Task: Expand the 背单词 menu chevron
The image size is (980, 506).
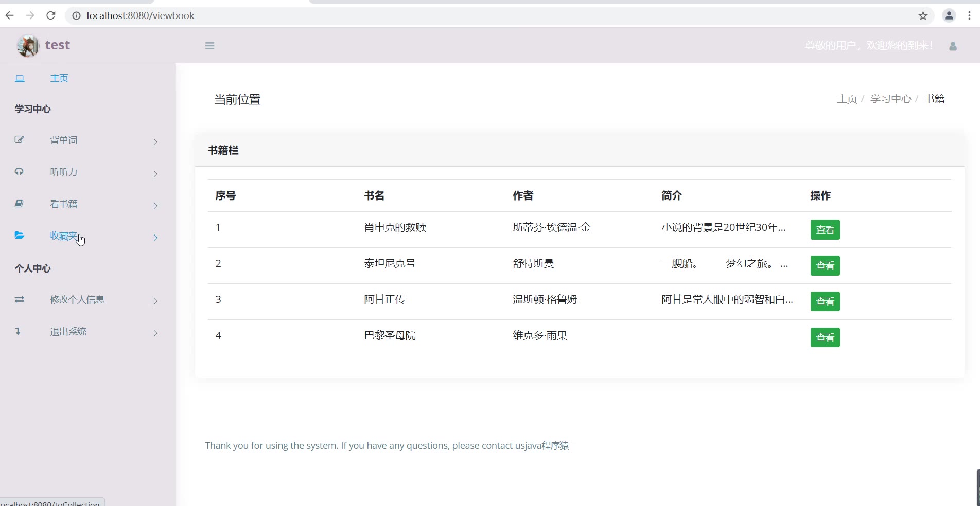Action: [x=155, y=141]
